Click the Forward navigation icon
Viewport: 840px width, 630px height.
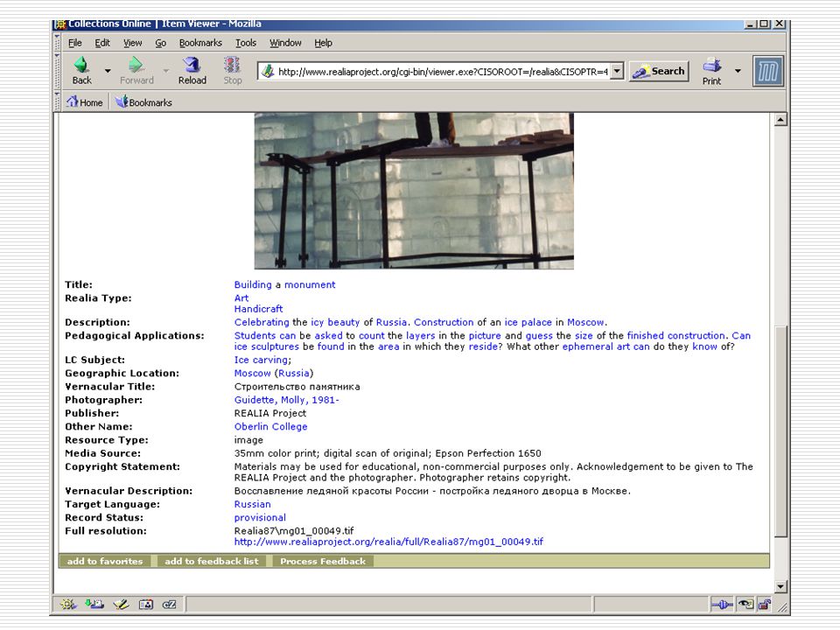[x=136, y=65]
